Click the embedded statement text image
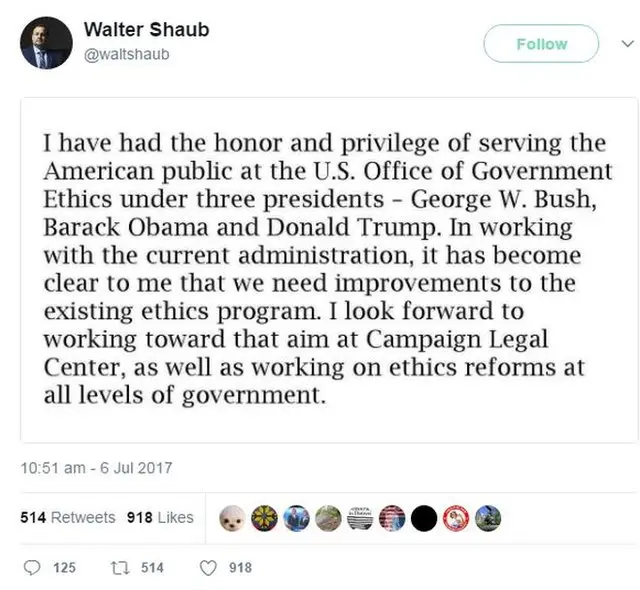Screen dimensions: 640x590 329,269
